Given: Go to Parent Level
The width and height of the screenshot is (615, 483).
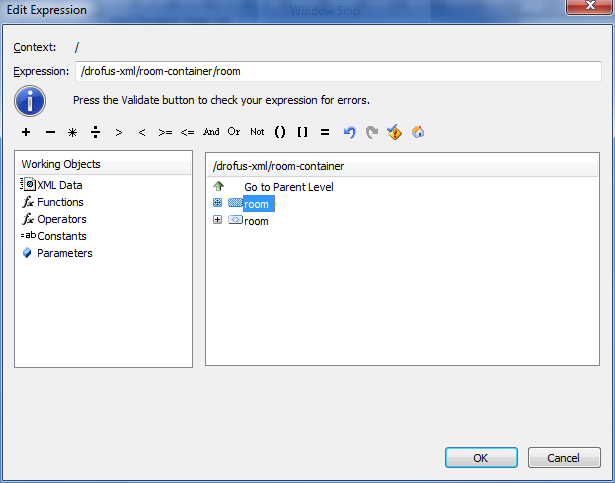Looking at the screenshot, I should click(288, 187).
